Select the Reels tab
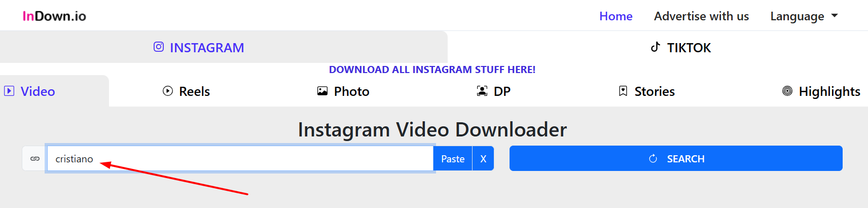Viewport: 868px width, 208px height. point(186,91)
